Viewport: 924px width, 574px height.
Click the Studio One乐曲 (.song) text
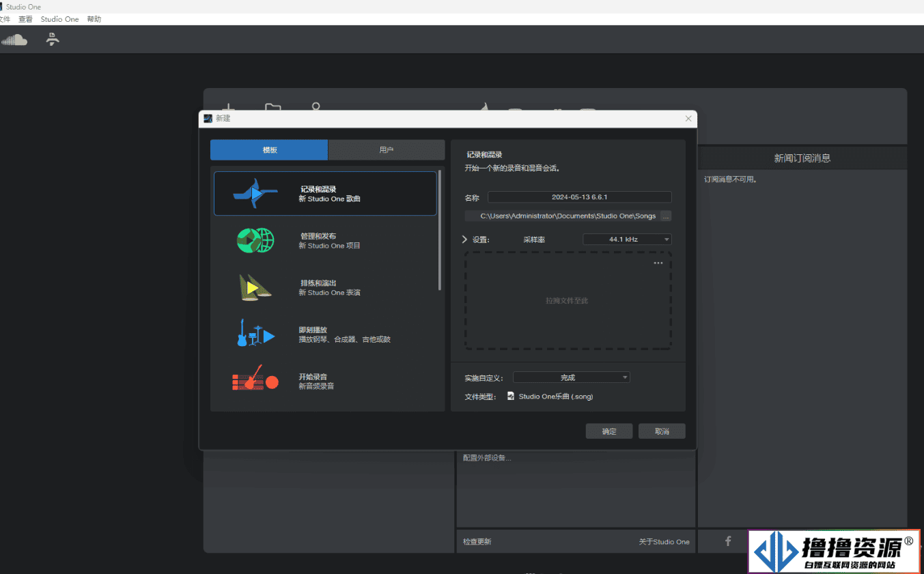click(x=556, y=397)
